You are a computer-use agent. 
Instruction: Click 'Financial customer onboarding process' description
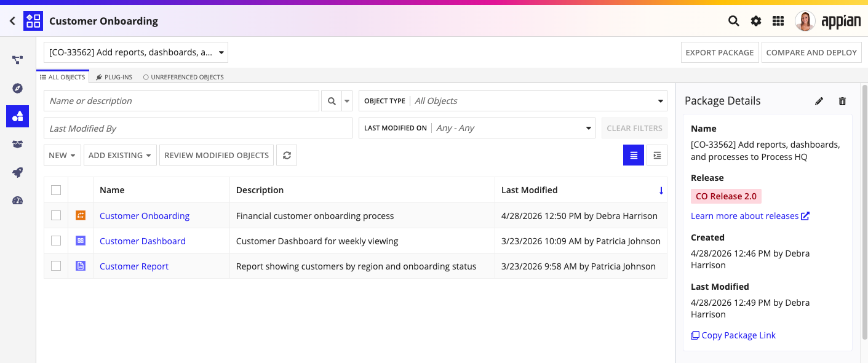pyautogui.click(x=315, y=216)
